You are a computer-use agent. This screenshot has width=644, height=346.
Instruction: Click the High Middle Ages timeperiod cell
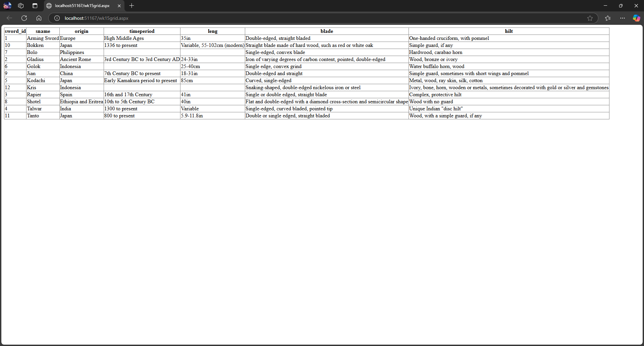pyautogui.click(x=142, y=38)
